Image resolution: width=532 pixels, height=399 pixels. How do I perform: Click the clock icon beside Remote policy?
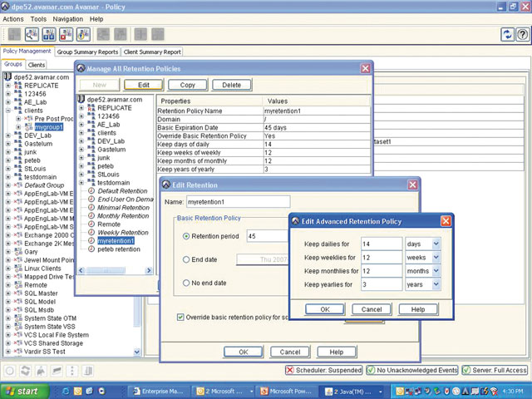tap(91, 224)
